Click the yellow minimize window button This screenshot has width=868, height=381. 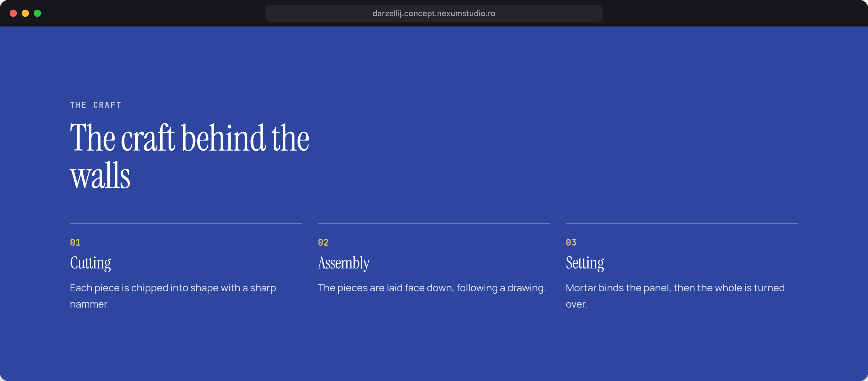tap(25, 13)
